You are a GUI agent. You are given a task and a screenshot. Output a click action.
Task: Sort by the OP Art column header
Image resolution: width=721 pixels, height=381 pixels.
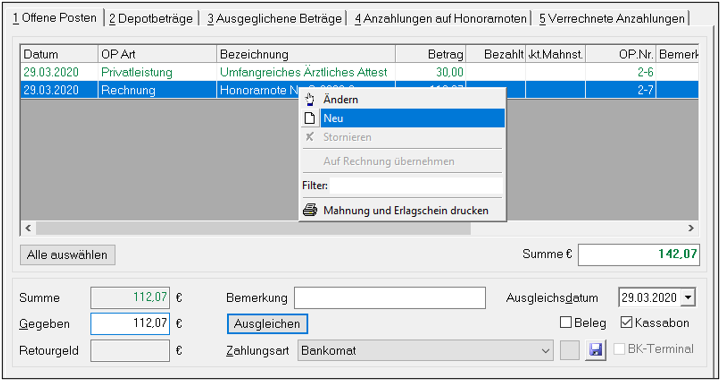pos(157,54)
